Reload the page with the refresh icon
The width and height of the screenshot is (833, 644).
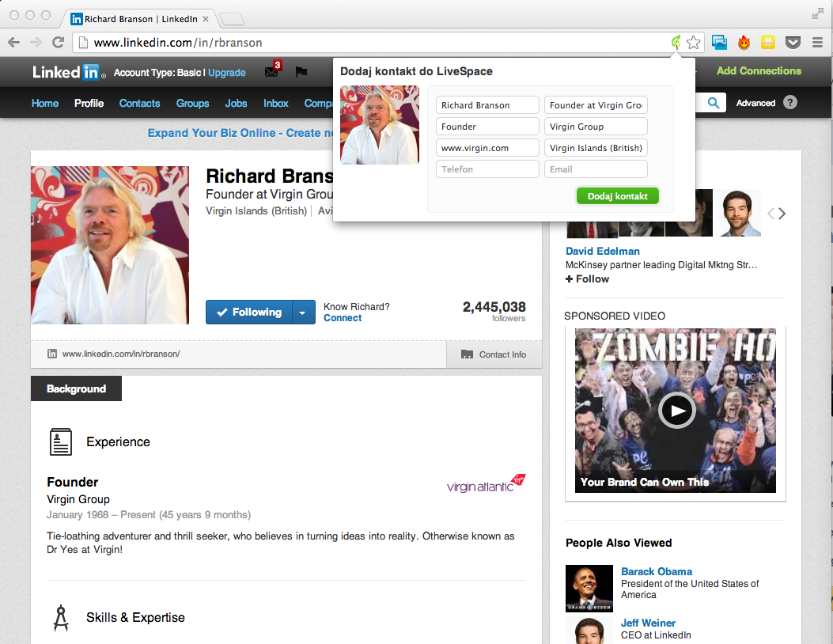(x=58, y=43)
